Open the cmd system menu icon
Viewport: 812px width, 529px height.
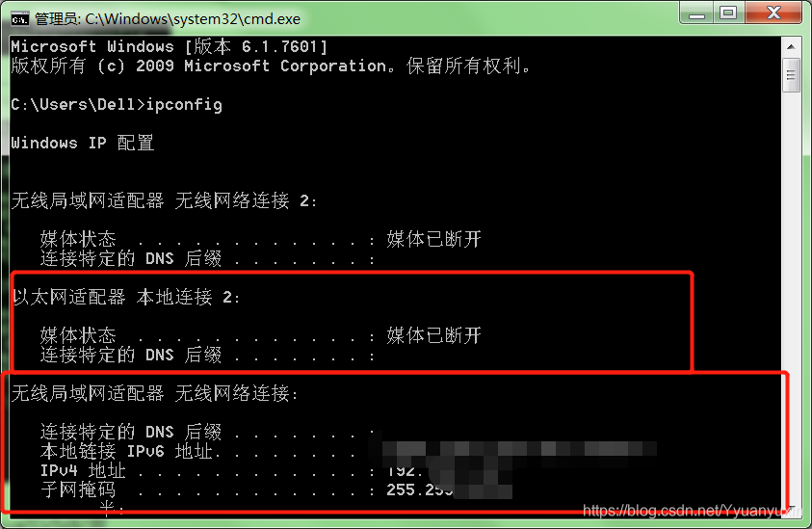[19, 19]
